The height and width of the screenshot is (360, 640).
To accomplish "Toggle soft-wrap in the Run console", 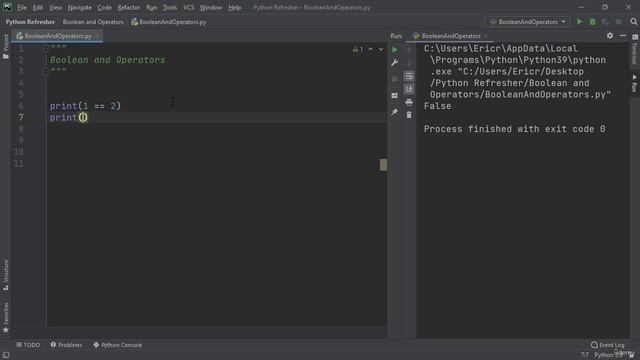I will click(x=409, y=76).
